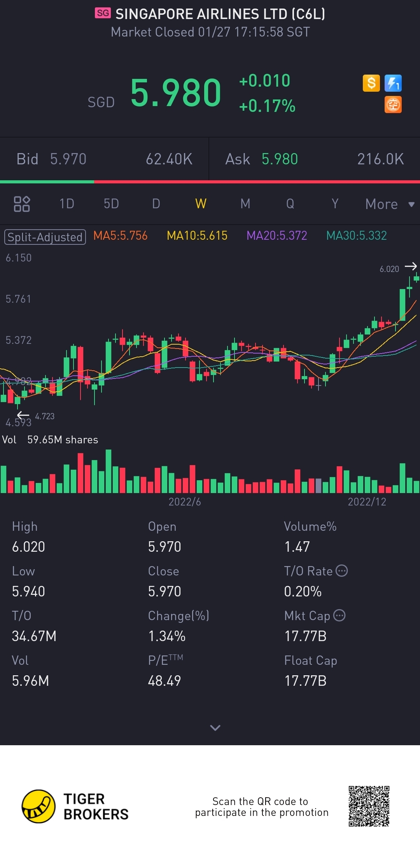The image size is (420, 868).
Task: Switch chart to 1D timeframe
Action: click(x=66, y=204)
